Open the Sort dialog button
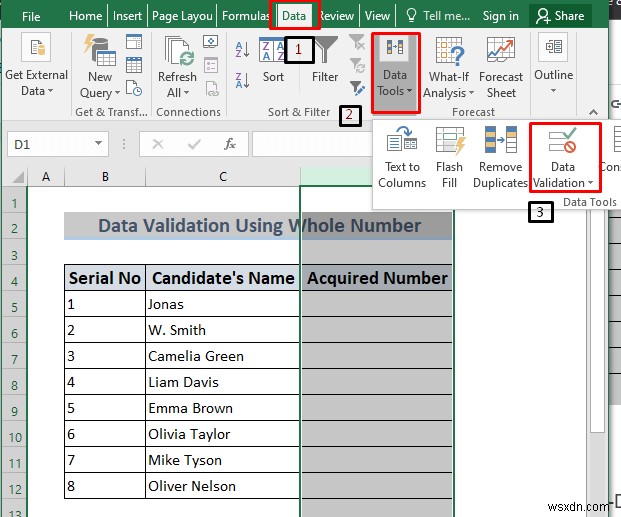Screen dimensions: 621x517 tap(273, 59)
